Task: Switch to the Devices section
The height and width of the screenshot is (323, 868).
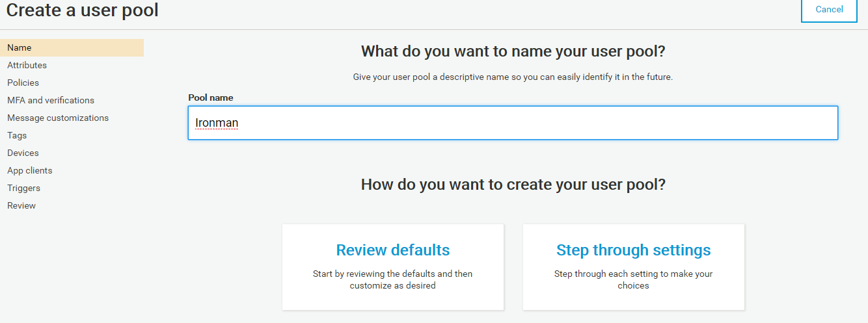Action: pos(23,153)
